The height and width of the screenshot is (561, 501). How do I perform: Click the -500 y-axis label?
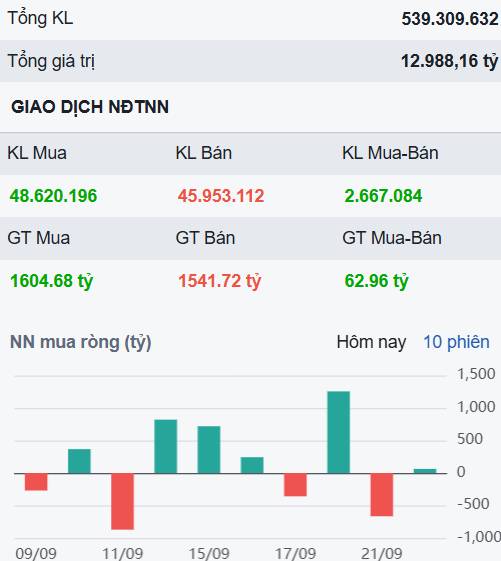473,504
